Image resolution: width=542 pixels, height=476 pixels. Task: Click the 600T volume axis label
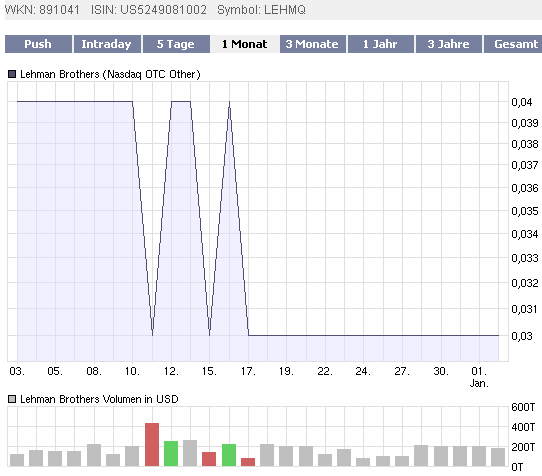tap(523, 407)
